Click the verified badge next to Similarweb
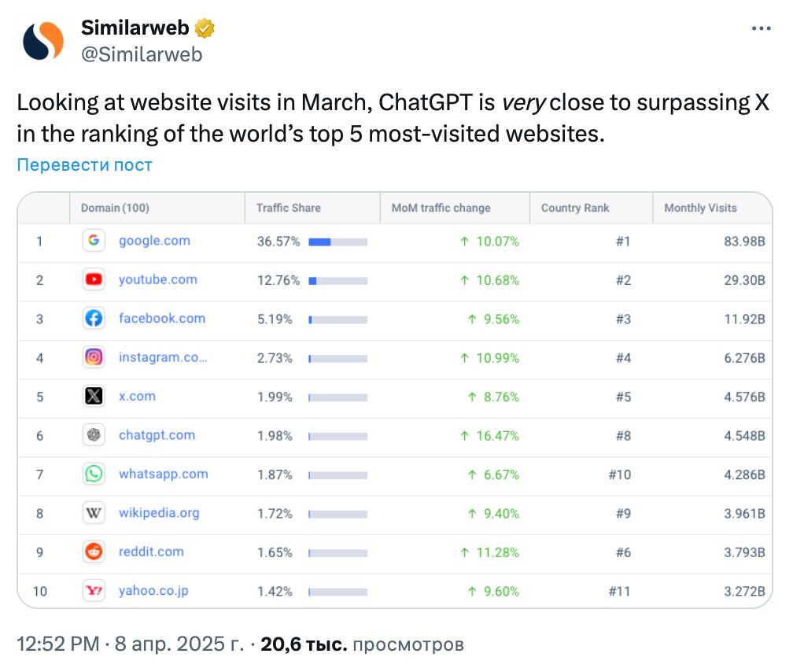Screen dimensions: 793x672 (205, 29)
